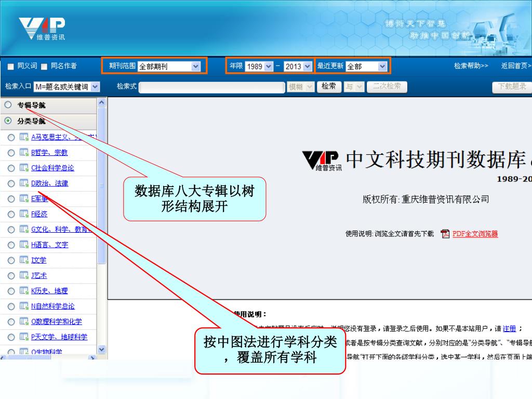
Task: Open the A马克思主义 category link
Action: (64, 137)
